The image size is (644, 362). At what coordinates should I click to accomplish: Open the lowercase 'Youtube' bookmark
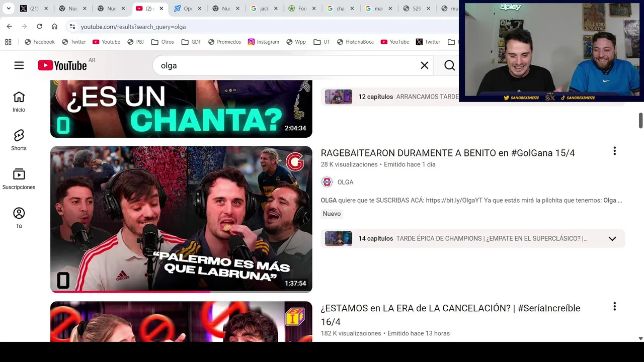coord(106,42)
